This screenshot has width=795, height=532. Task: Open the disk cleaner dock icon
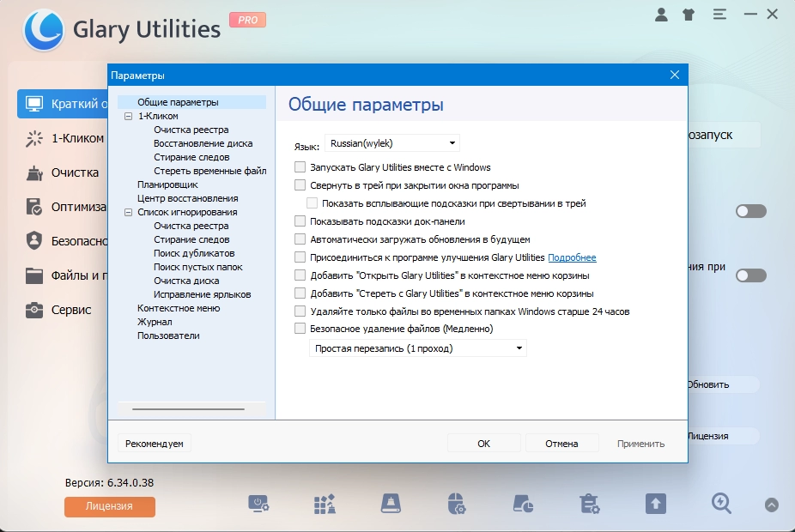point(391,505)
